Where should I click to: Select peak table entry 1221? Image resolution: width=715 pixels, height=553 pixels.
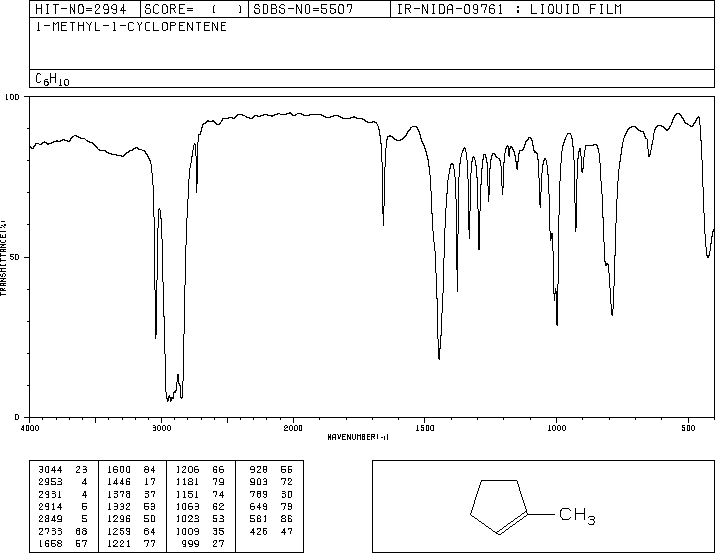[131, 543]
